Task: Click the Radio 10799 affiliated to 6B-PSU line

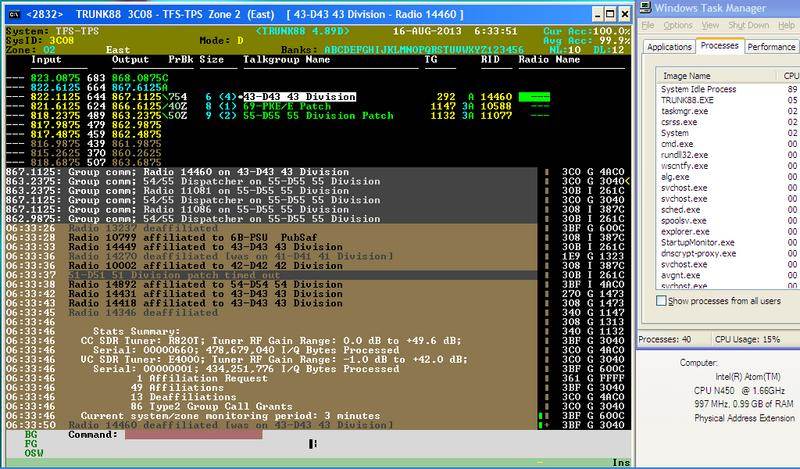Action: [192, 237]
